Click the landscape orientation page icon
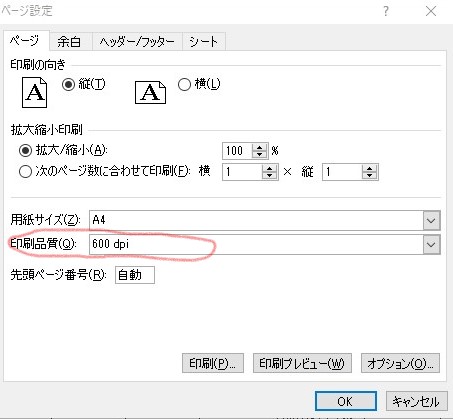Image resolution: width=453 pixels, height=419 pixels. 150,92
